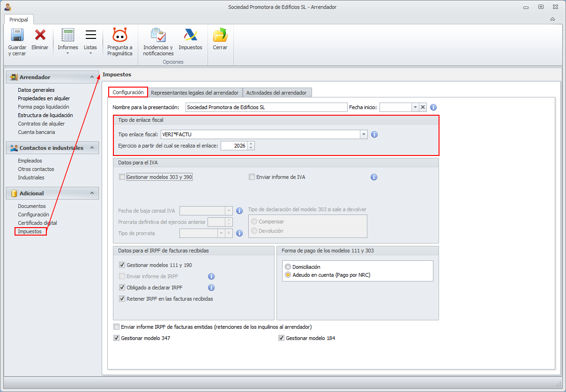Viewport: 566px width, 392px height.
Task: Click info icon beside Tipo de prorrata
Action: click(239, 233)
